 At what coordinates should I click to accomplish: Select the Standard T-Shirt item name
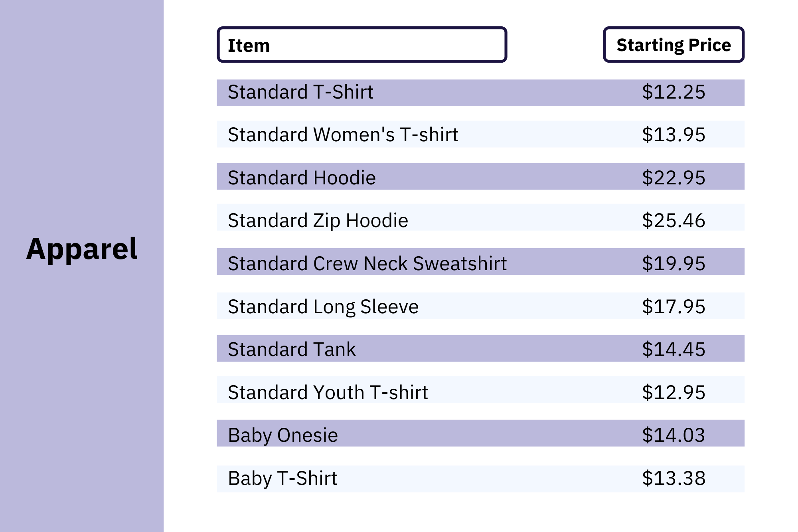pyautogui.click(x=300, y=92)
